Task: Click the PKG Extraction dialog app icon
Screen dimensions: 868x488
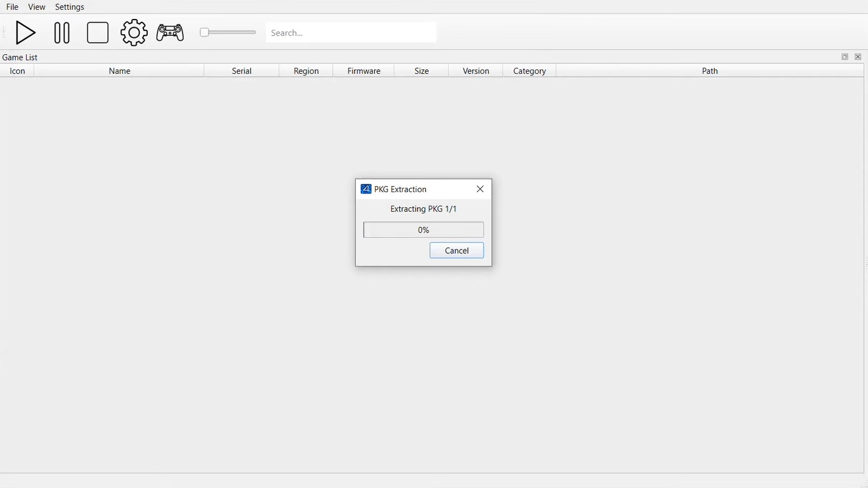Action: click(x=366, y=189)
